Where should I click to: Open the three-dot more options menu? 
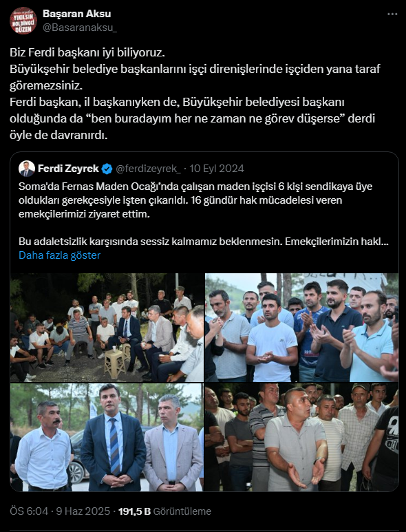click(x=392, y=14)
